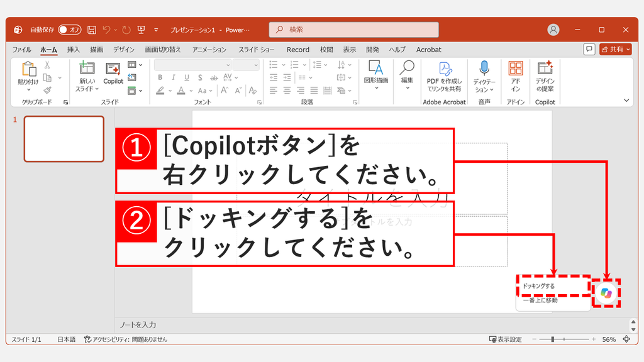
Task: Click the Cut scissors icon
Action: (x=47, y=65)
